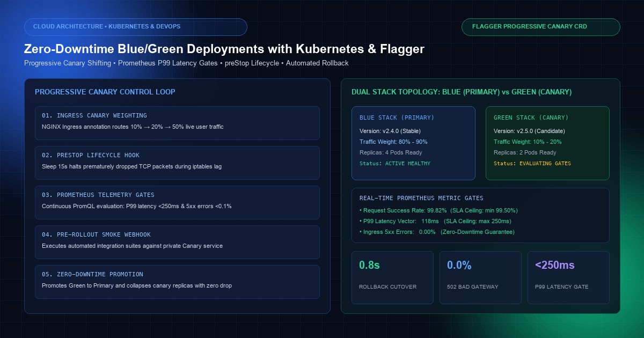
Task: Click the 0.8s rollback value
Action: point(370,265)
